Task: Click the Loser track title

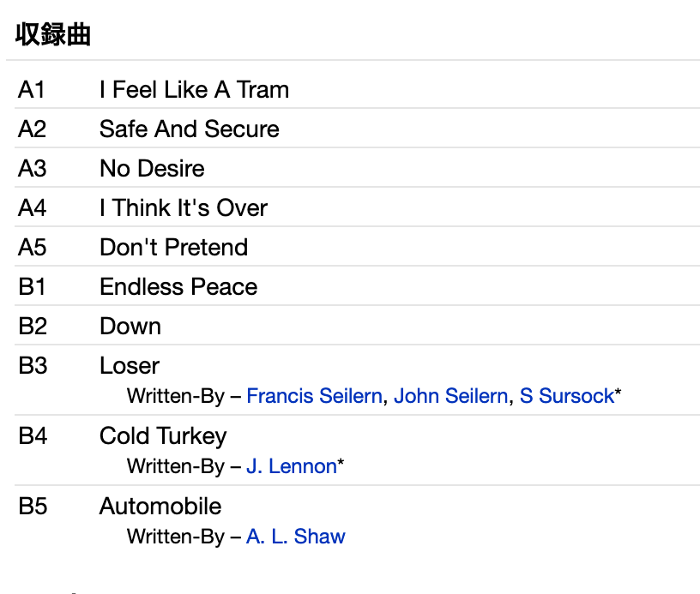Action: 130,366
